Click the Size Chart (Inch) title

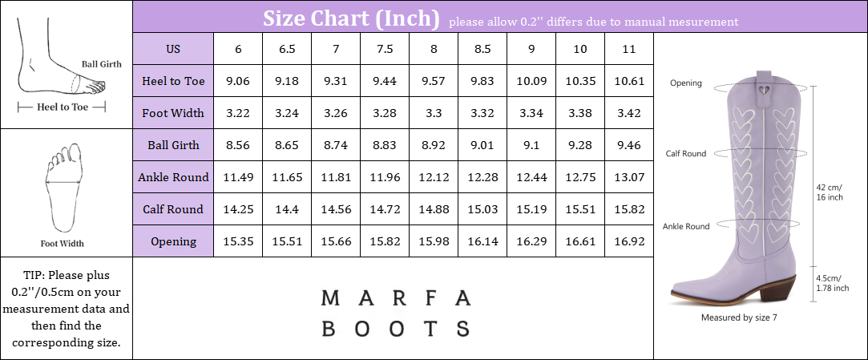pyautogui.click(x=351, y=18)
